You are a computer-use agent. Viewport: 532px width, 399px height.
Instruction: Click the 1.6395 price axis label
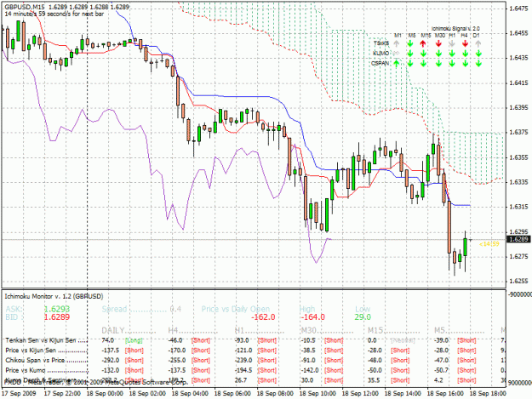(518, 107)
